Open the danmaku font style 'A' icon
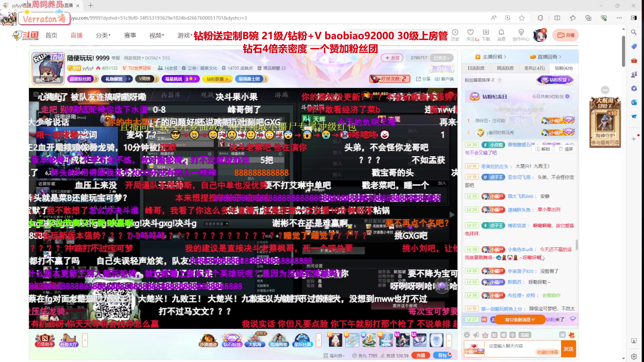 (x=485, y=335)
